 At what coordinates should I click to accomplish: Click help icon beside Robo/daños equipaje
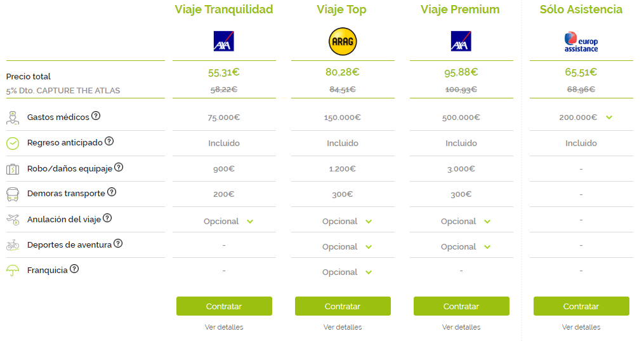119,167
